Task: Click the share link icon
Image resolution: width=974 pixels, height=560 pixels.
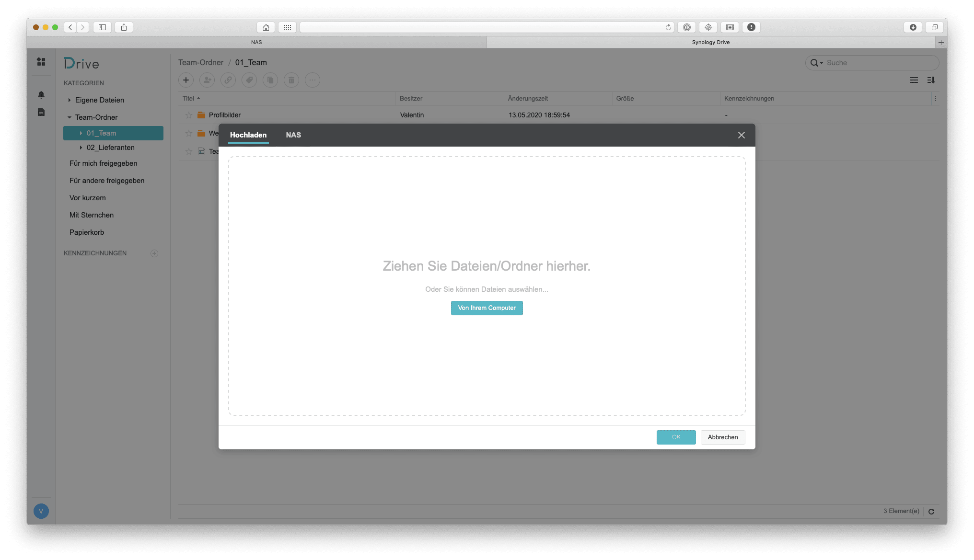Action: [x=228, y=80]
